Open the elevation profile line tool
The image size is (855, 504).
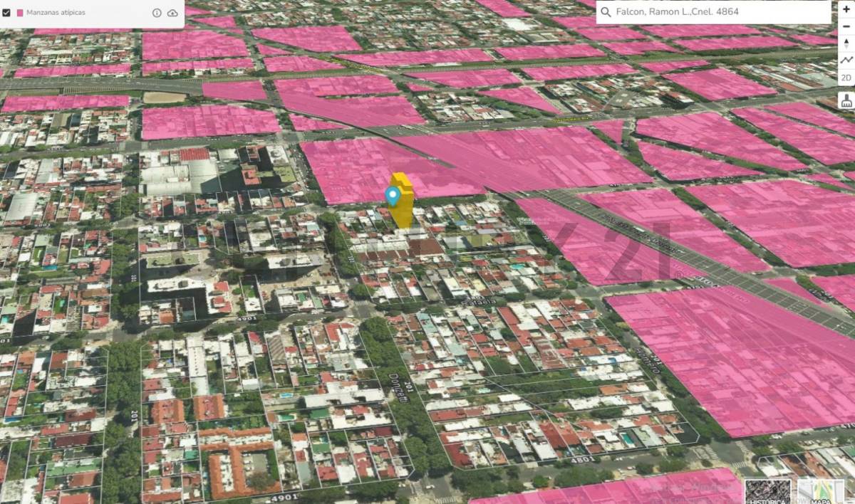click(846, 61)
